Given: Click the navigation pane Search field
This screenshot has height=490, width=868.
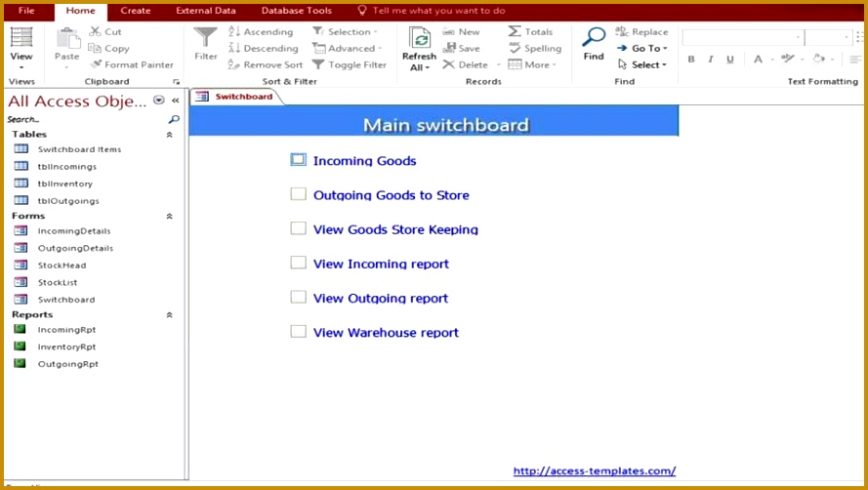Looking at the screenshot, I should tap(86, 119).
